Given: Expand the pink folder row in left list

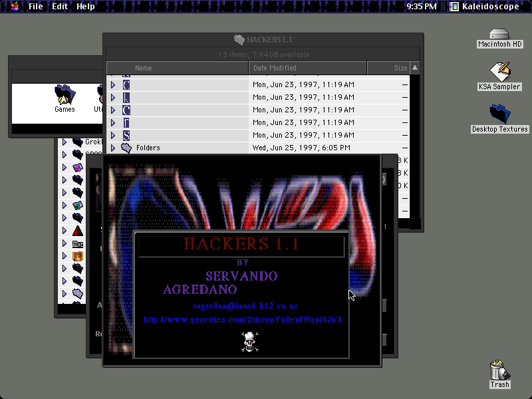Looking at the screenshot, I should 65,168.
